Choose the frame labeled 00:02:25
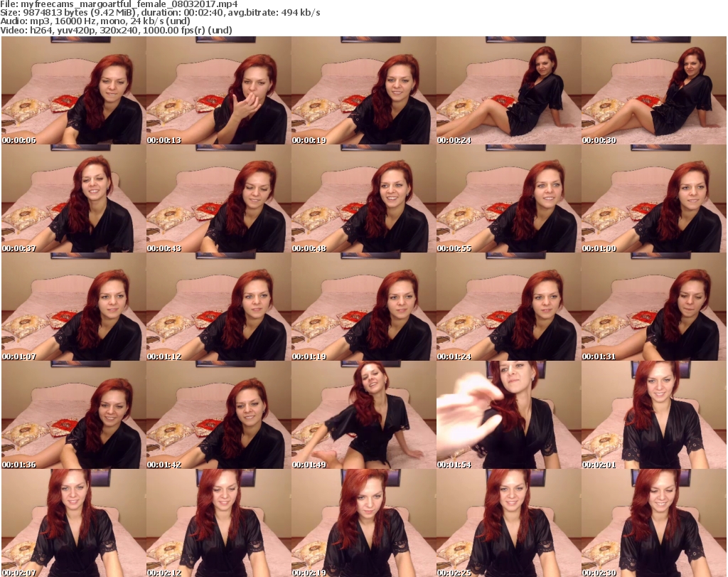Viewport: 728px width, 577px height. [508, 523]
